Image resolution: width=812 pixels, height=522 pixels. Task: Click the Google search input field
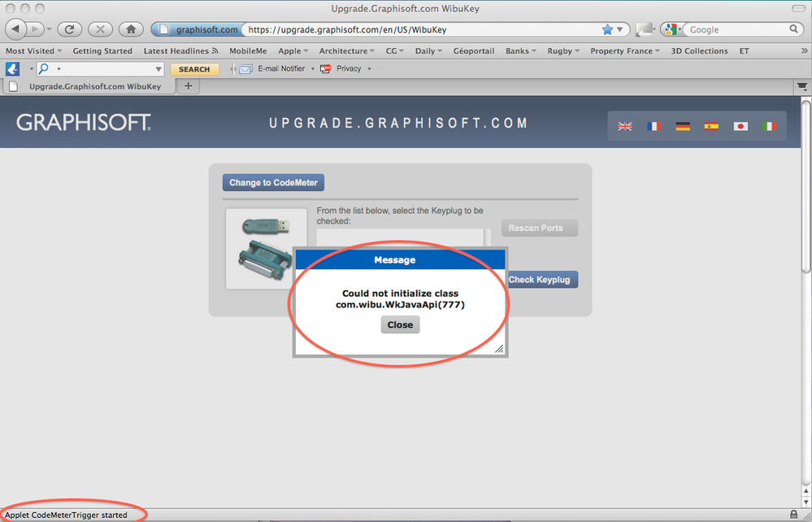click(x=736, y=29)
